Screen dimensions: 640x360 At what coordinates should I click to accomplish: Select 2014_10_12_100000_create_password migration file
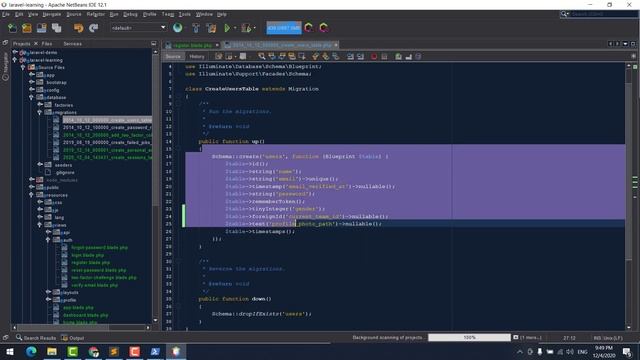107,127
